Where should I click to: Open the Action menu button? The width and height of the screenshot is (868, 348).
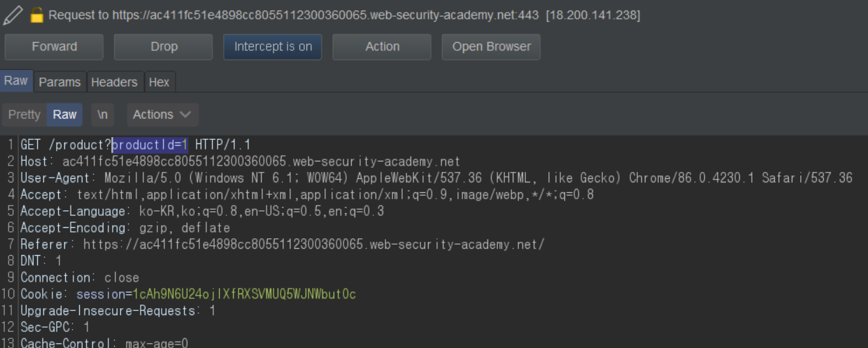382,47
